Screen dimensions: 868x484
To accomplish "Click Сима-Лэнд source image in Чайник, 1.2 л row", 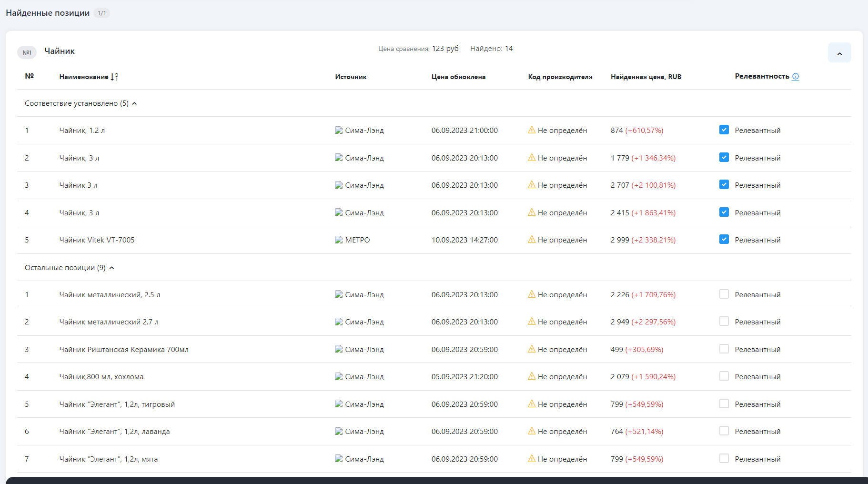I will pyautogui.click(x=339, y=130).
